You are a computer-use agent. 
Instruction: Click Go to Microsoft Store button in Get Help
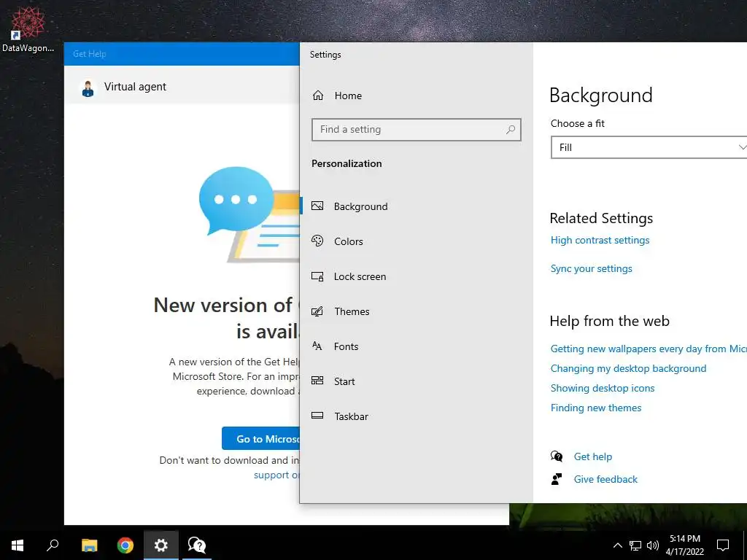[260, 438]
